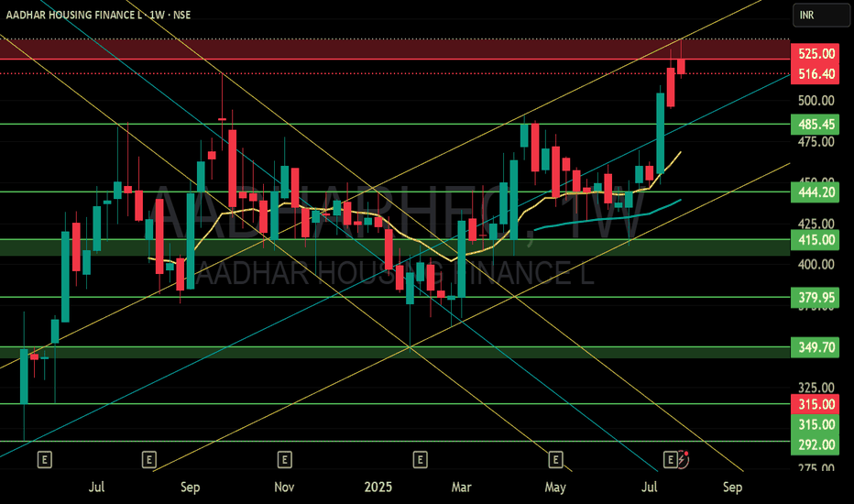
Task: Click the red lightning news event icon
Action: click(x=684, y=459)
